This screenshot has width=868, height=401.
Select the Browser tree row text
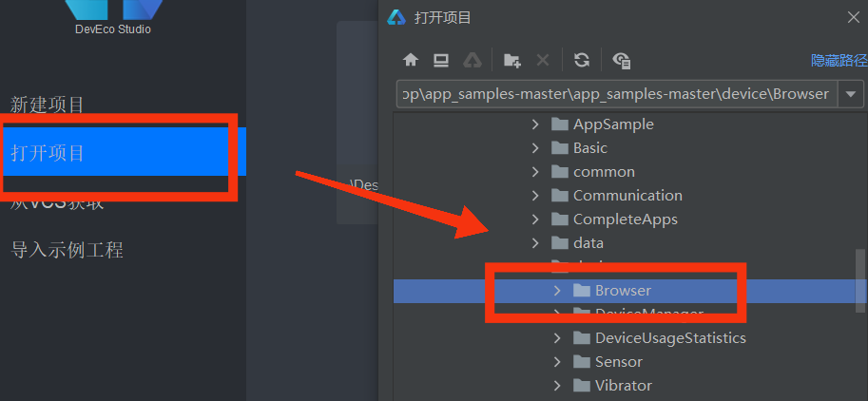tap(624, 291)
